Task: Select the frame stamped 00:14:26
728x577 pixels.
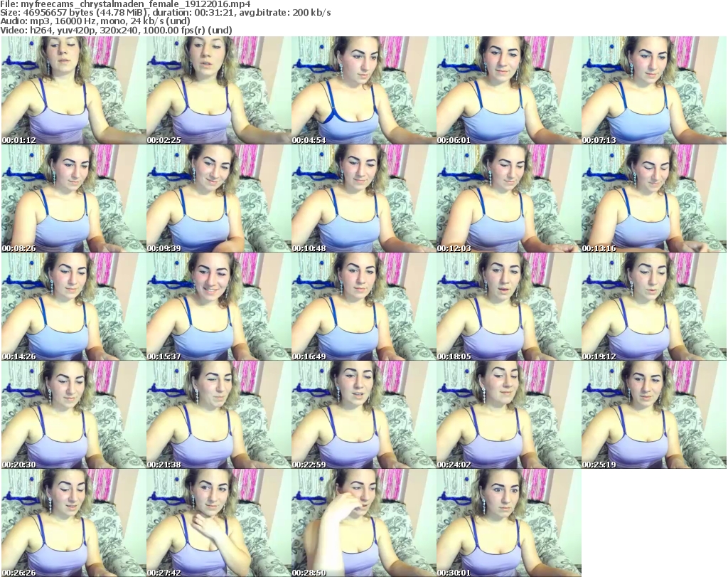Action: pos(73,307)
